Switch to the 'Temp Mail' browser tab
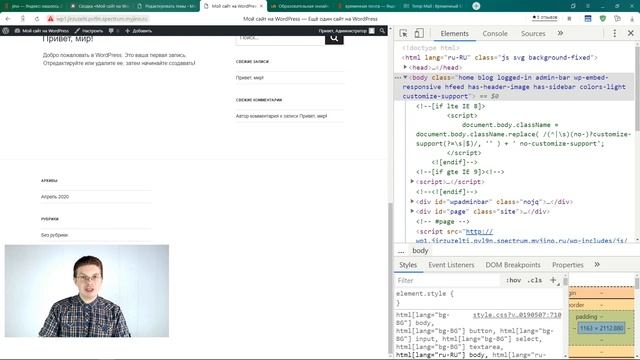The image size is (640, 360). pos(433,6)
